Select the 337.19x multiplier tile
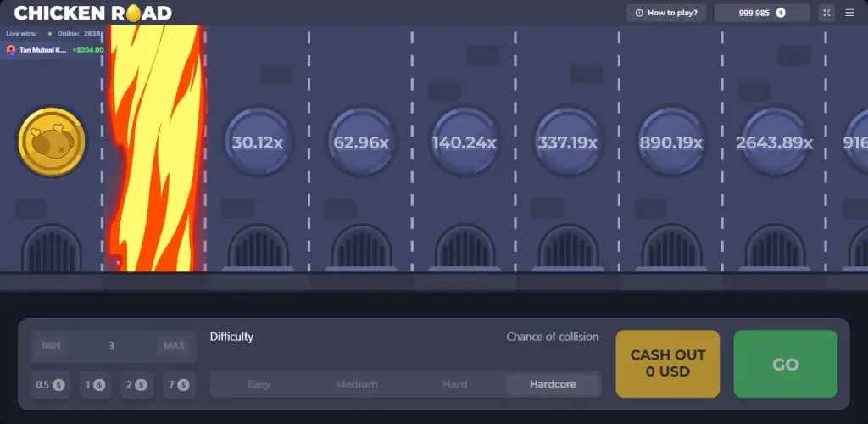Image resolution: width=868 pixels, height=424 pixels. click(567, 142)
